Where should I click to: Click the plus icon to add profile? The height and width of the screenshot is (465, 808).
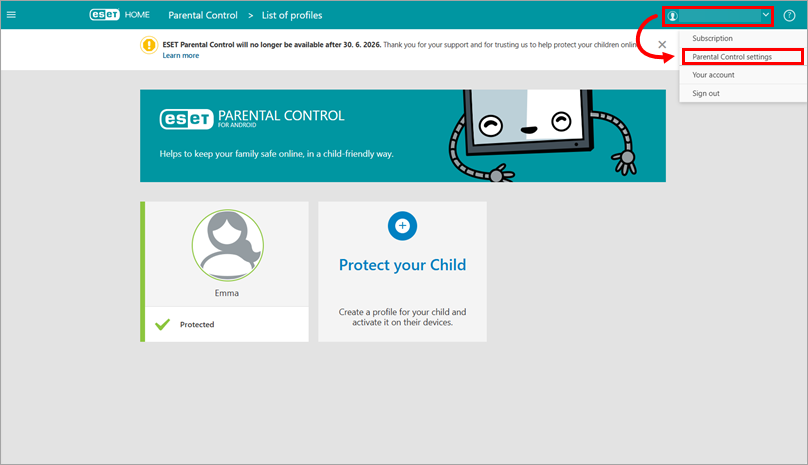tap(402, 226)
